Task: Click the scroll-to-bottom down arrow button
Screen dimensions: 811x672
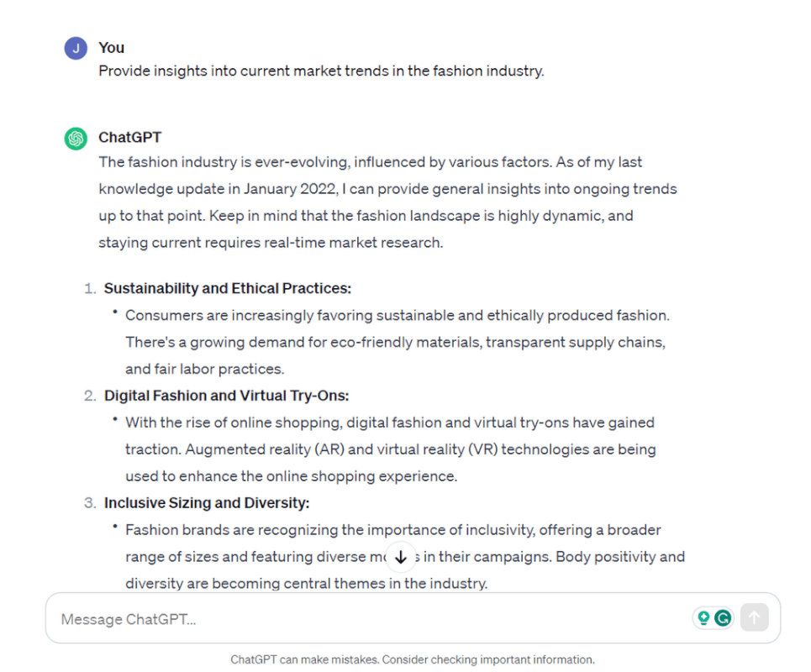Action: coord(401,557)
